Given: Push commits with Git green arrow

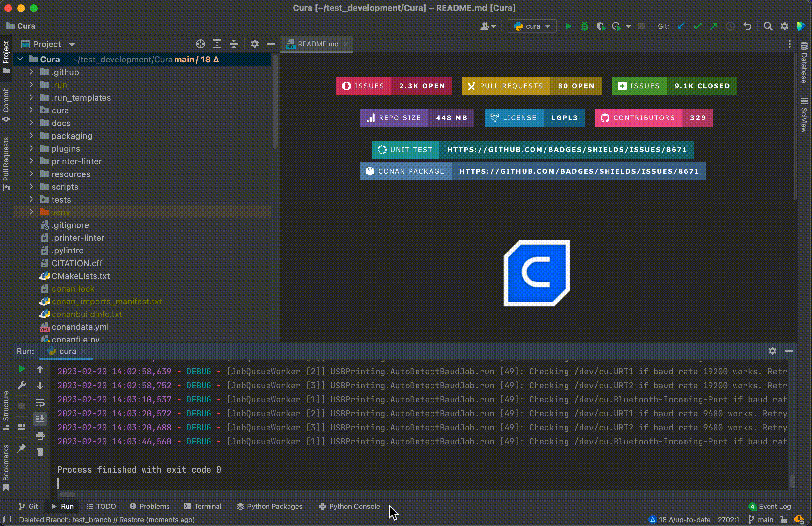Looking at the screenshot, I should [x=714, y=26].
